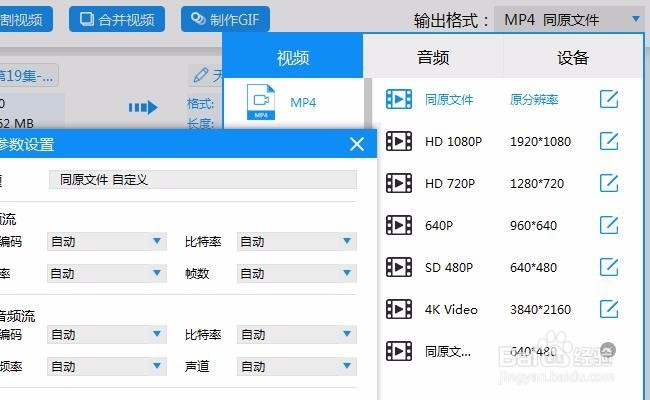Edit the HD 1080P preset
The image size is (650, 400).
pyautogui.click(x=609, y=141)
